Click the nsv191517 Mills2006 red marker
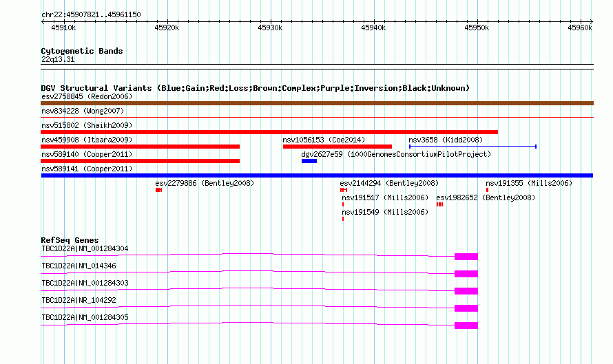 [343, 204]
